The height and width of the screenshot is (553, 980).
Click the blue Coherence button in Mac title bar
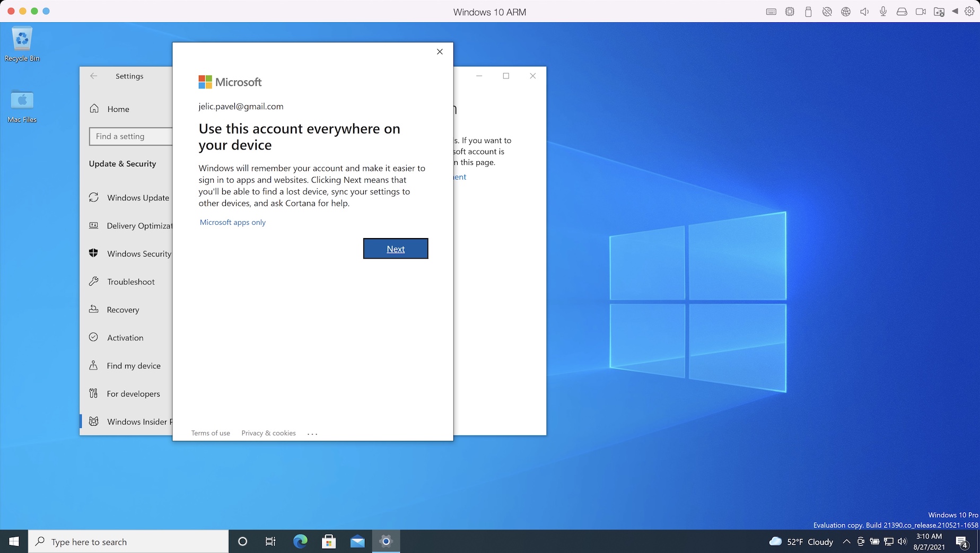coord(46,11)
